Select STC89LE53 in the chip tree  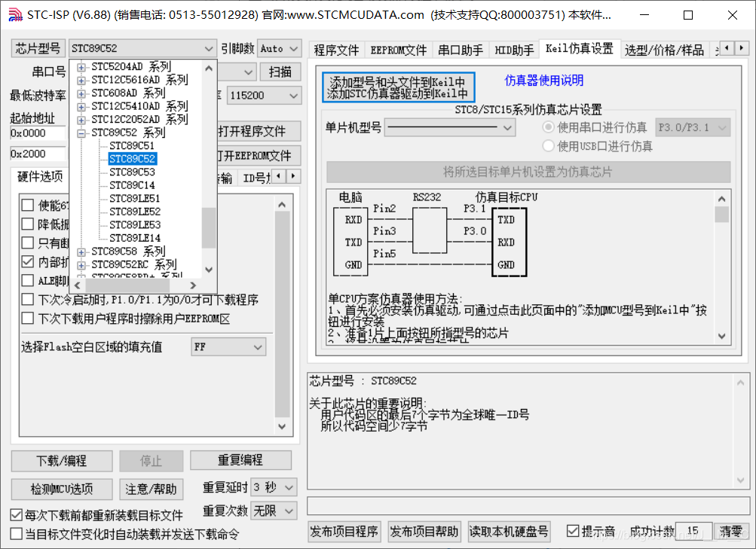134,225
